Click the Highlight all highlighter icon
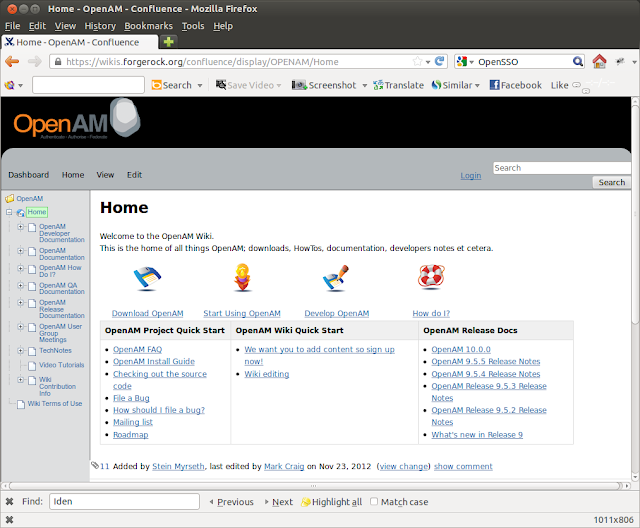Viewport: 640px width, 528px height. 306,502
